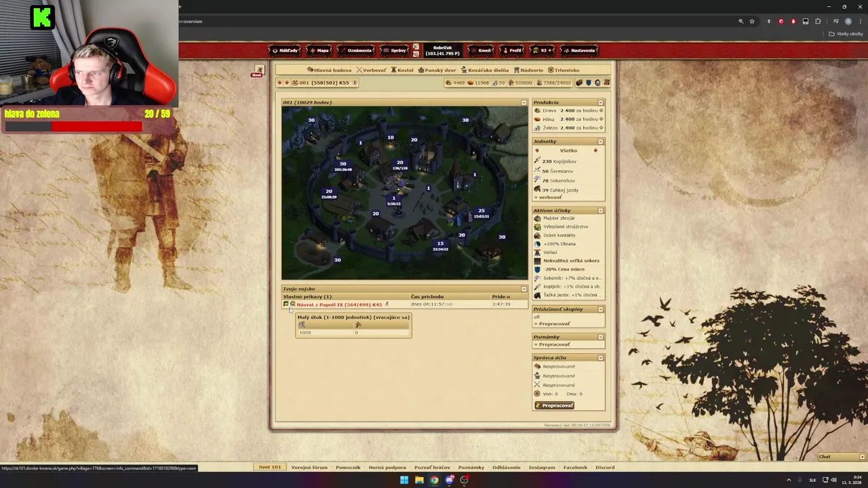Image resolution: width=868 pixels, height=488 pixels.
Task: Open village list dropdown next to K55
Action: (355, 83)
